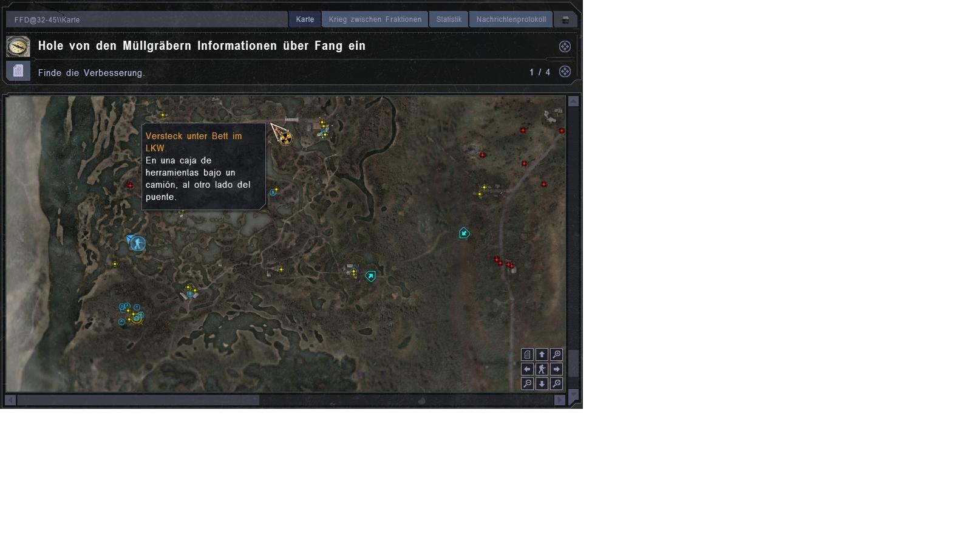Image resolution: width=980 pixels, height=545 pixels.
Task: Click cyan transition marker pointing down-left
Action: [464, 233]
